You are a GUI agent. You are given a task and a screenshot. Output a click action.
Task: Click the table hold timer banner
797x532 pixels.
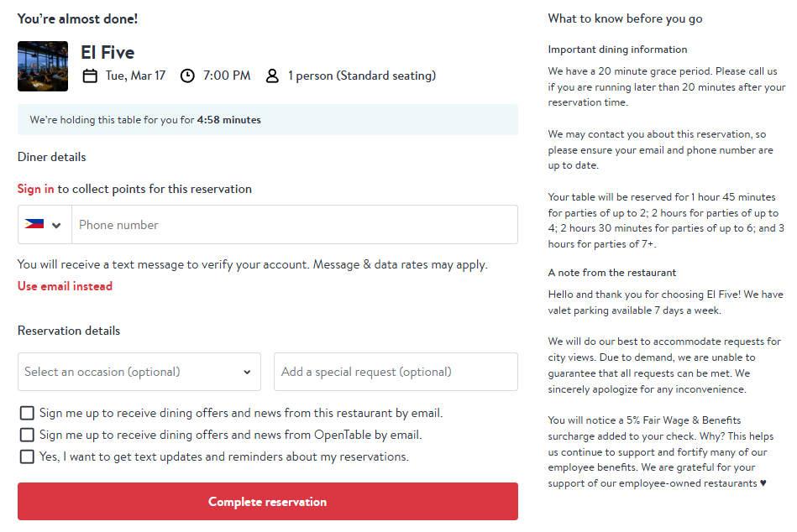tap(268, 120)
